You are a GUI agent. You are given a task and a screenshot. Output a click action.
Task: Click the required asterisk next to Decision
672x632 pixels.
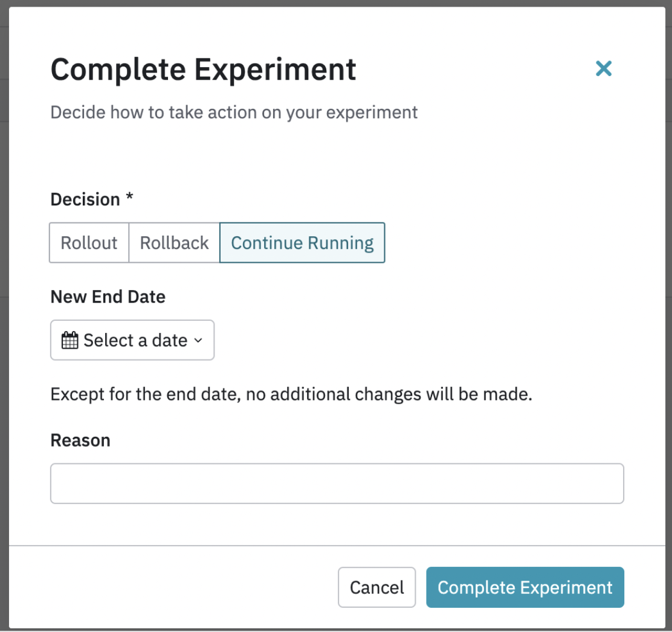(x=129, y=198)
